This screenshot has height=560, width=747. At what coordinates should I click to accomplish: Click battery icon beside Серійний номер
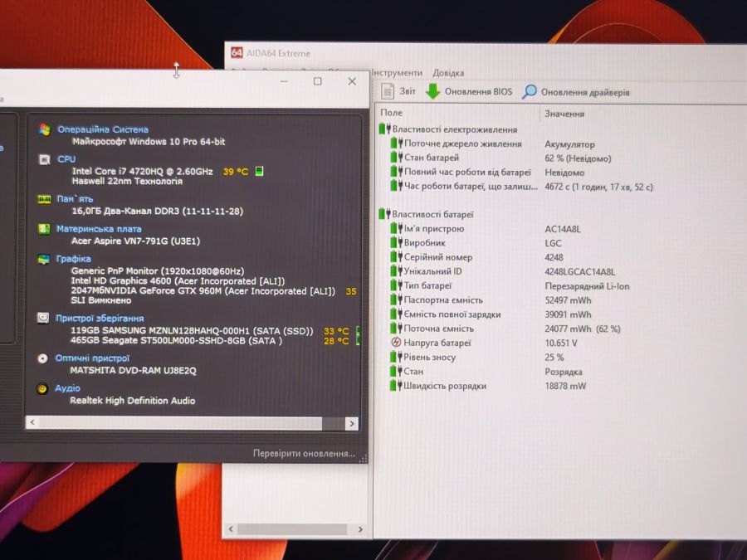tap(397, 256)
